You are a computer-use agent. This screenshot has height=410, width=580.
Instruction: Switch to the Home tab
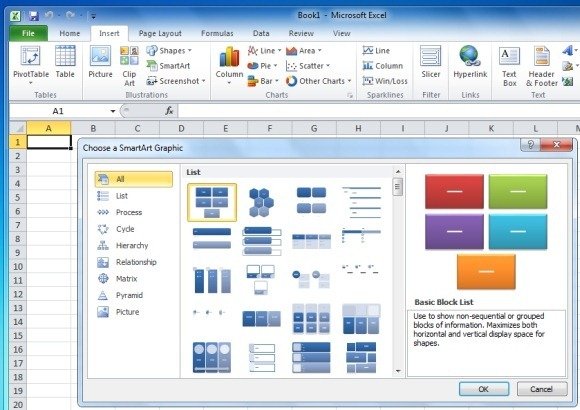coord(70,33)
